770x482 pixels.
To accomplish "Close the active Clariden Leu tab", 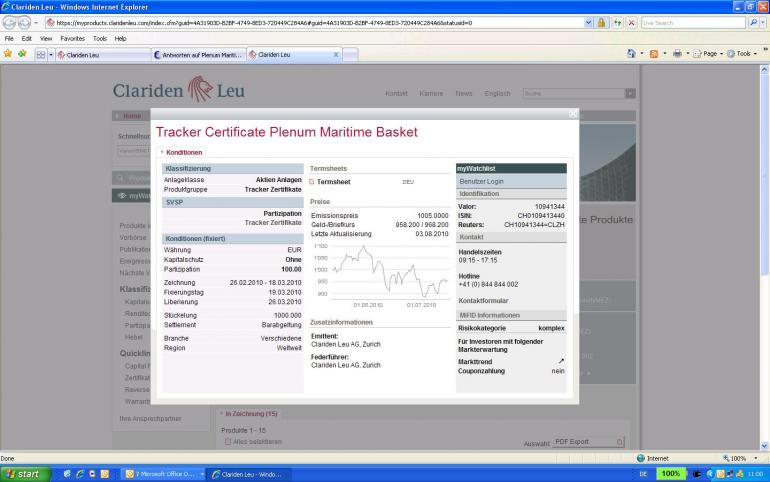I will tap(336, 55).
